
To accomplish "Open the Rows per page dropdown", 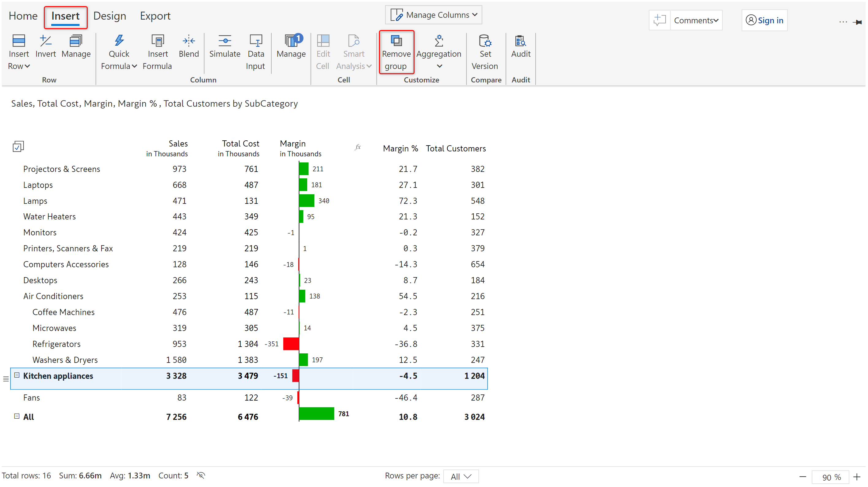I will click(x=461, y=476).
